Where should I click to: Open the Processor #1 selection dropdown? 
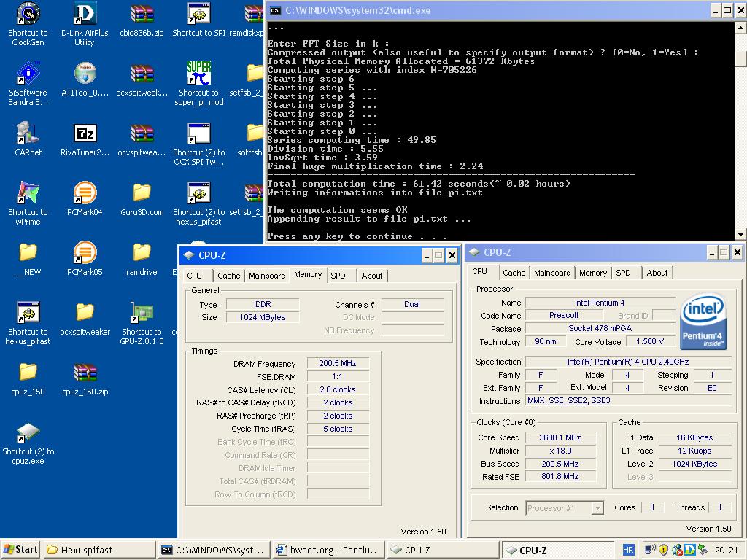[565, 508]
